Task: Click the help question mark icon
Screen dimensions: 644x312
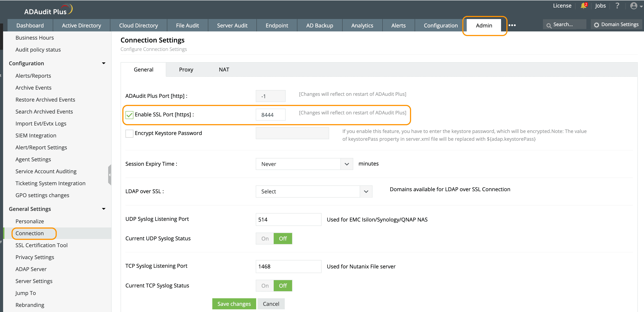Action: point(617,6)
